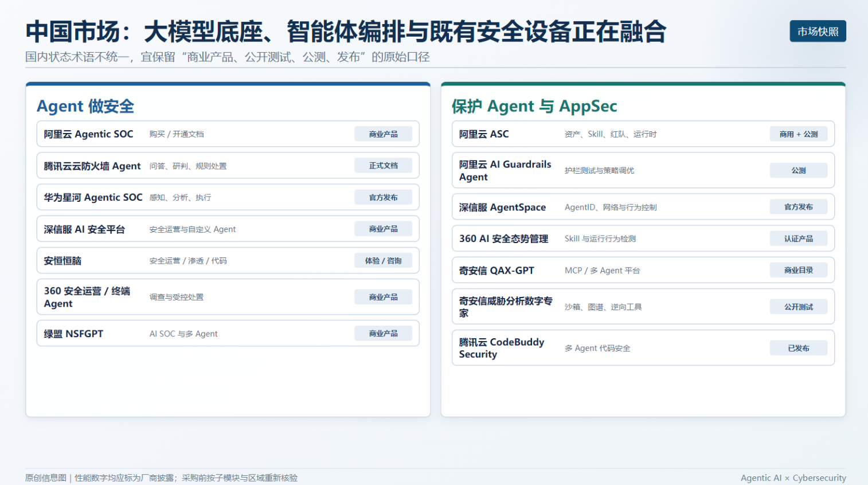Screen dimensions: 868x485
Task: Select the 奇安信威胁分析数字专家 product name
Action: (506, 307)
